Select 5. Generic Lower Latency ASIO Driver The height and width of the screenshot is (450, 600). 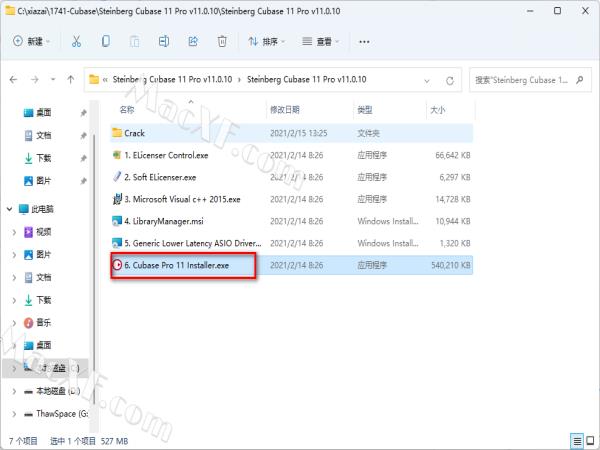[x=292, y=243]
